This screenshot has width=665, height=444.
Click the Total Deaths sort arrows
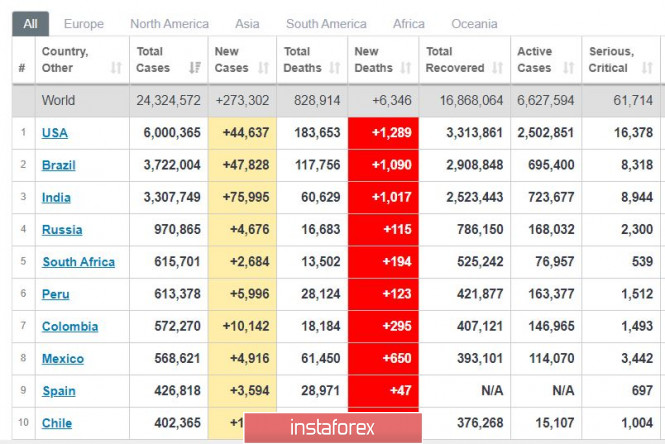tap(334, 68)
